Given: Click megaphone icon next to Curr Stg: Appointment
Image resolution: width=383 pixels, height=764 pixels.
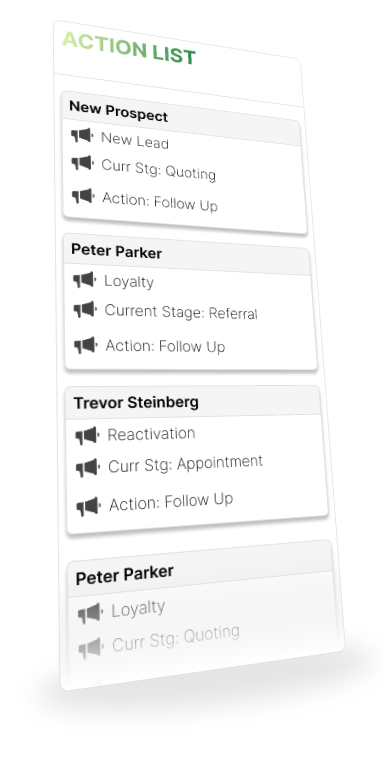Looking at the screenshot, I should point(88,468).
